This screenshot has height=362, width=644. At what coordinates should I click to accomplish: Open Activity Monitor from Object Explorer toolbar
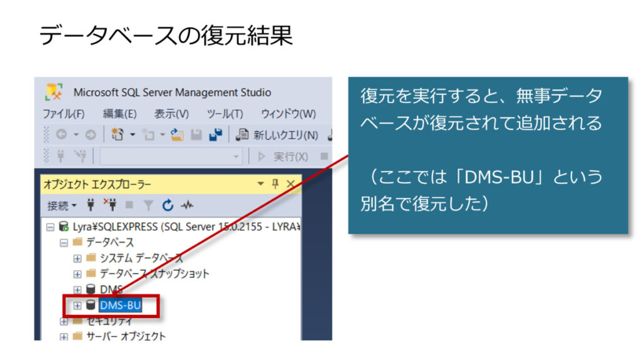pos(187,206)
